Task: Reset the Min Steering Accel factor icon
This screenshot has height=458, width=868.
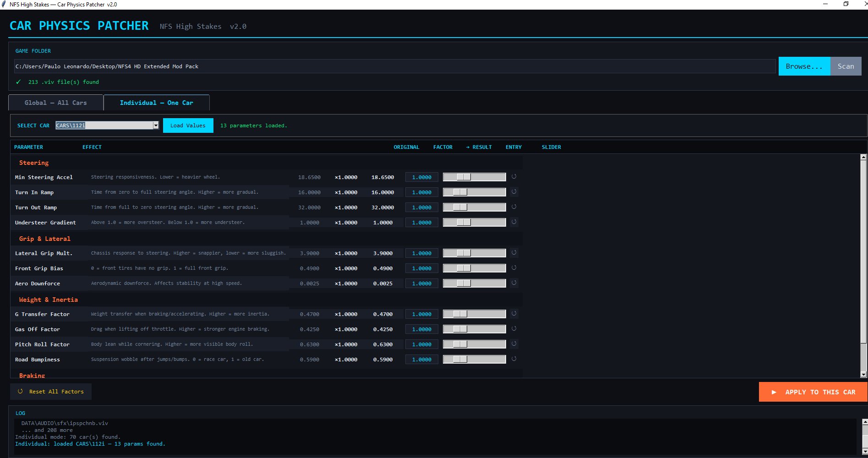Action: pyautogui.click(x=514, y=177)
